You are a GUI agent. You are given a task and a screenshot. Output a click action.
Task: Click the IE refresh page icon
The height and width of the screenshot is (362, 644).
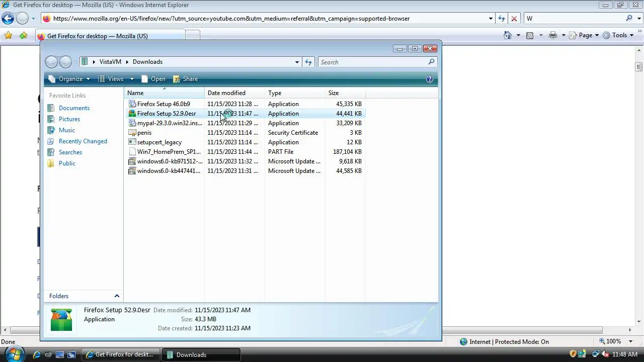[502, 19]
